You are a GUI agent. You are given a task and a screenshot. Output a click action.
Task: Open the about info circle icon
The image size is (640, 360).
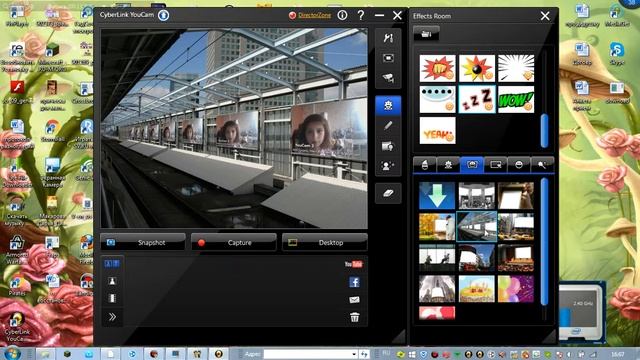(x=342, y=16)
